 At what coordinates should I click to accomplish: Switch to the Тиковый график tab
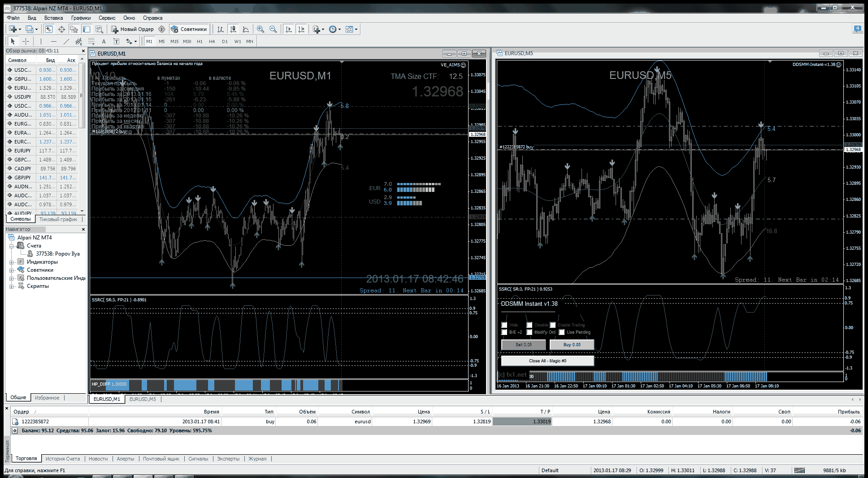coord(58,219)
